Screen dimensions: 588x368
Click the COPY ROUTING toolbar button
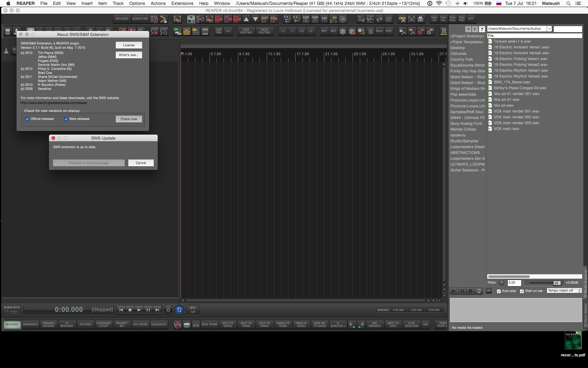click(246, 31)
